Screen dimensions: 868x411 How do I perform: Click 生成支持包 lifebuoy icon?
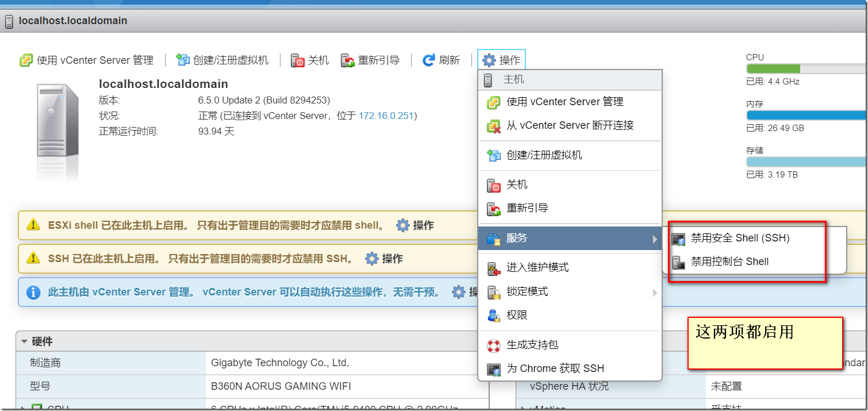(494, 345)
